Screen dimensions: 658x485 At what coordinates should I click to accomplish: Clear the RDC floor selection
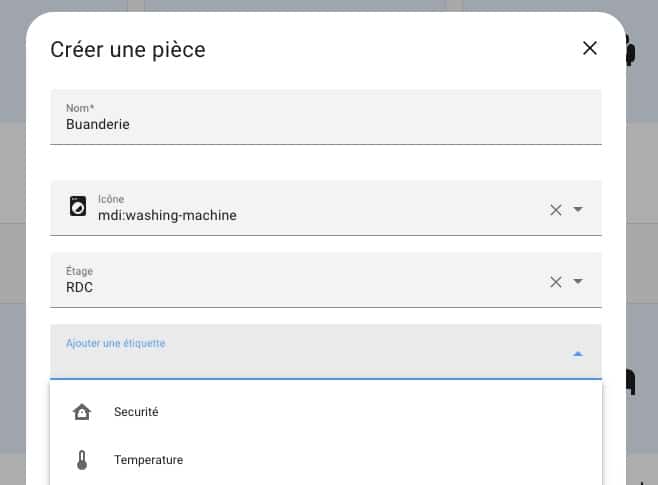pyautogui.click(x=556, y=282)
